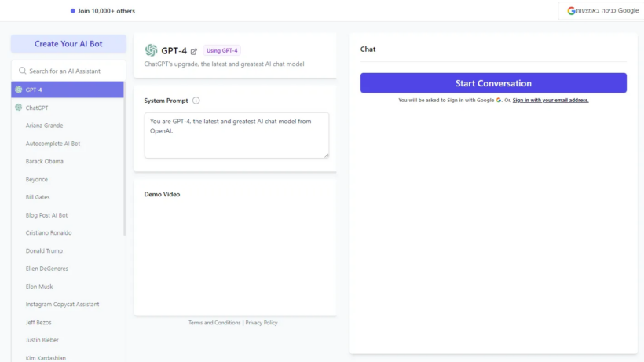Select Elon Musk in the assistant list
The width and height of the screenshot is (644, 362).
pyautogui.click(x=68, y=287)
